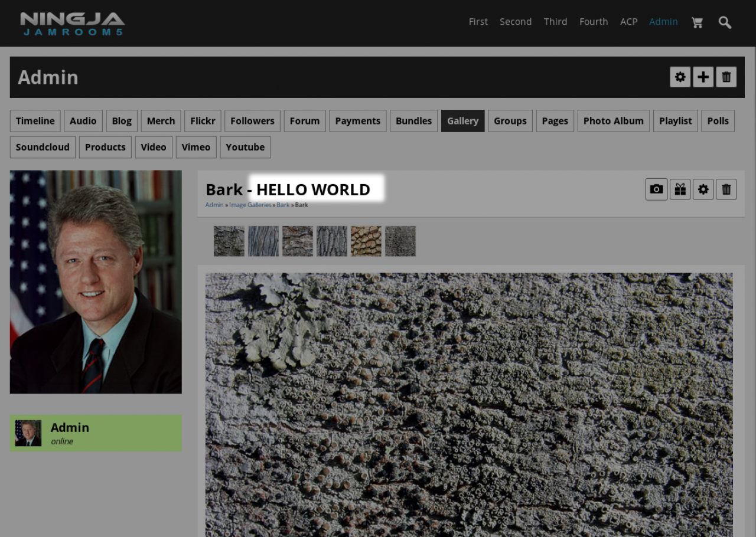This screenshot has width=756, height=537.
Task: Select the first bark thumbnail
Action: pos(229,241)
